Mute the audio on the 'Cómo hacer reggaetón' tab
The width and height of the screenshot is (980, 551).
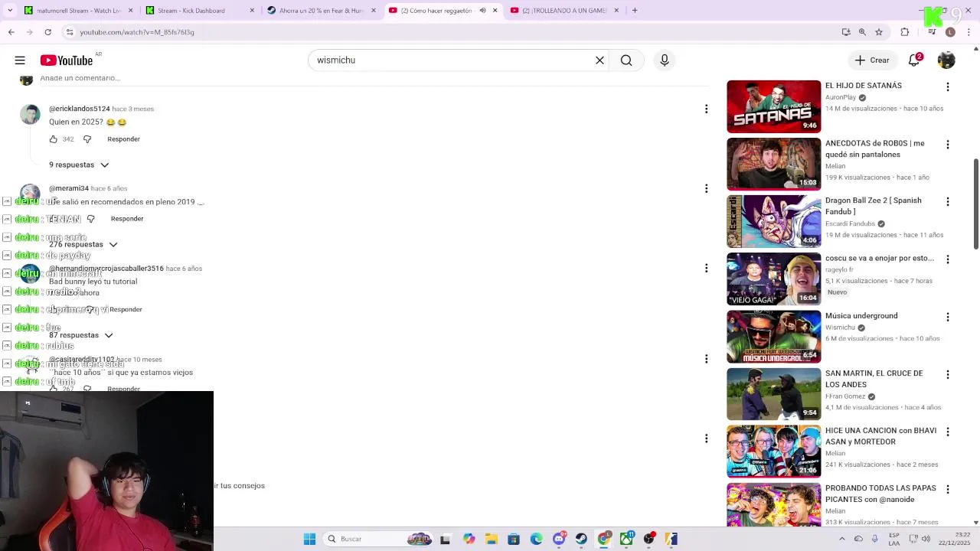tap(482, 11)
